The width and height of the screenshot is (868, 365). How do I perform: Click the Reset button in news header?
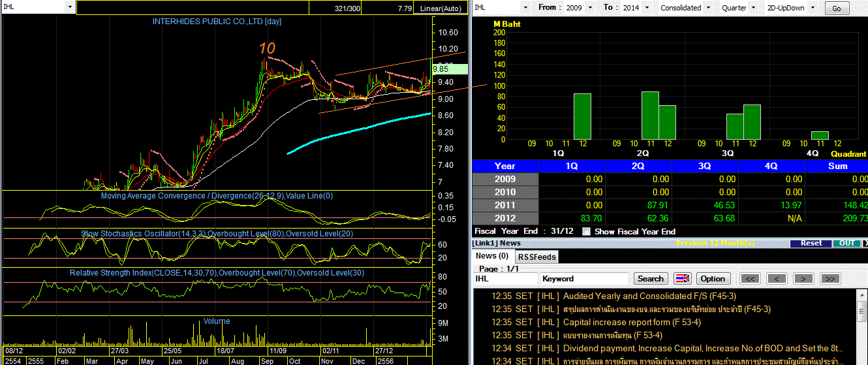(811, 243)
